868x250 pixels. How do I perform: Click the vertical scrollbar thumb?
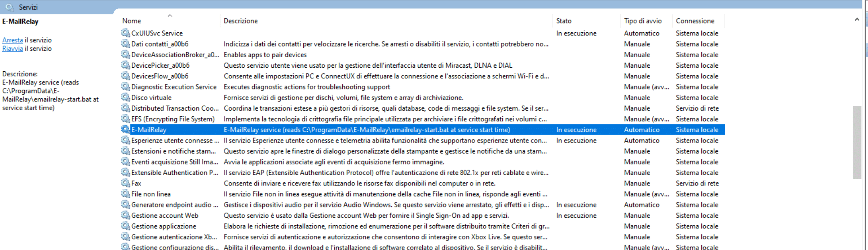click(857, 142)
